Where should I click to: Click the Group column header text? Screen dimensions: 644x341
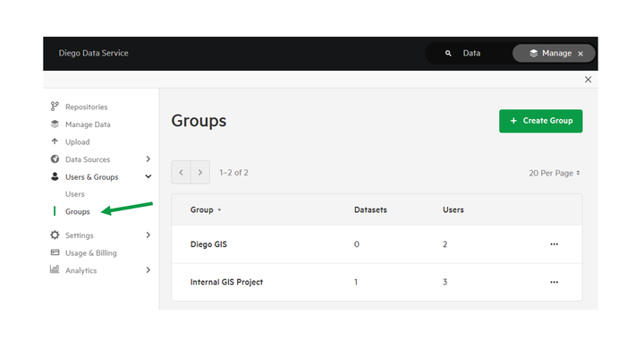coord(201,210)
